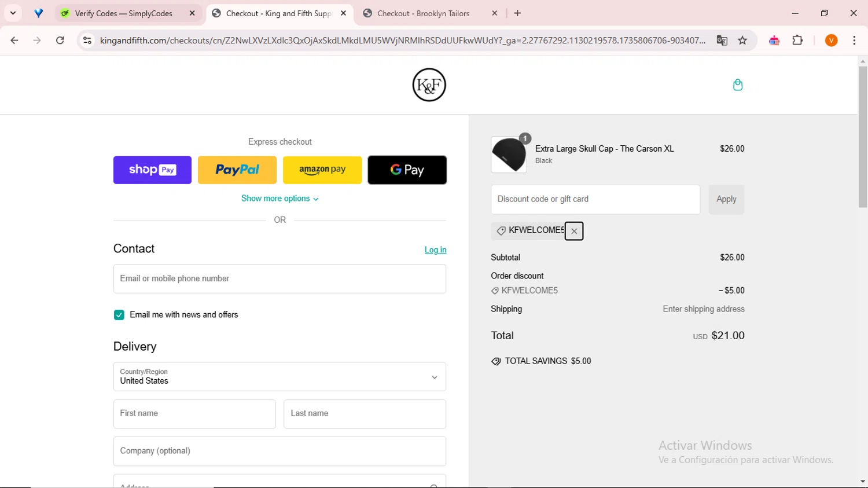Focus the Email or mobile phone number field

pyautogui.click(x=279, y=279)
